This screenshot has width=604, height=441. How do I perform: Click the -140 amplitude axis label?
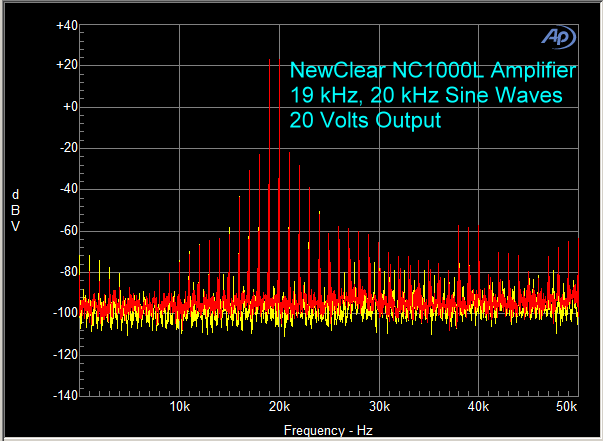65,396
